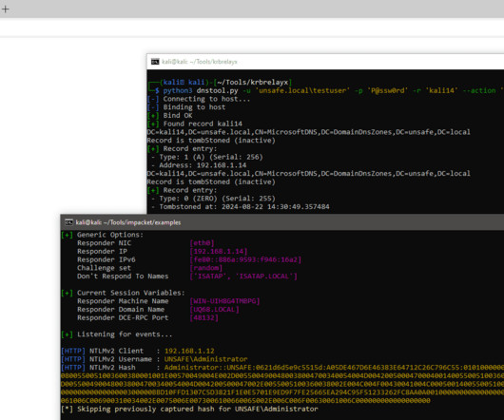Click Responder NIC value [eth0]

click(202, 243)
